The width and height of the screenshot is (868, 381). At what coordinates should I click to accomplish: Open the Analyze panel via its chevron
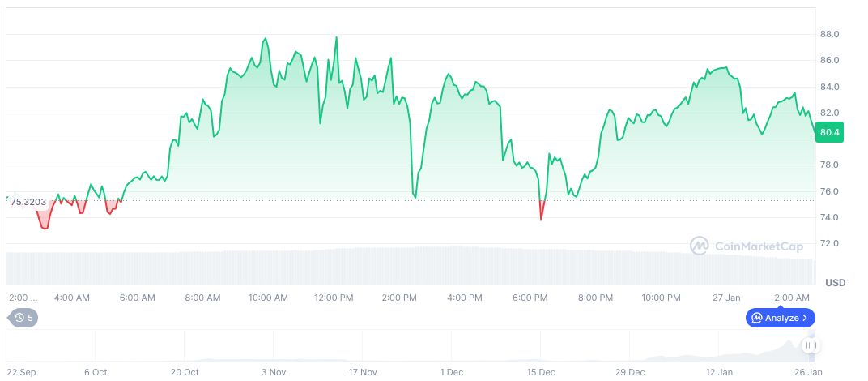(x=805, y=318)
